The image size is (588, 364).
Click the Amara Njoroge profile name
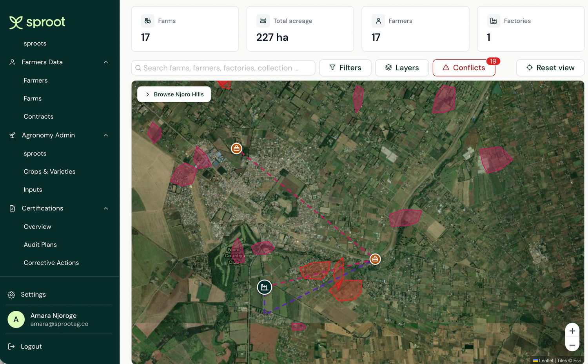[x=53, y=315]
